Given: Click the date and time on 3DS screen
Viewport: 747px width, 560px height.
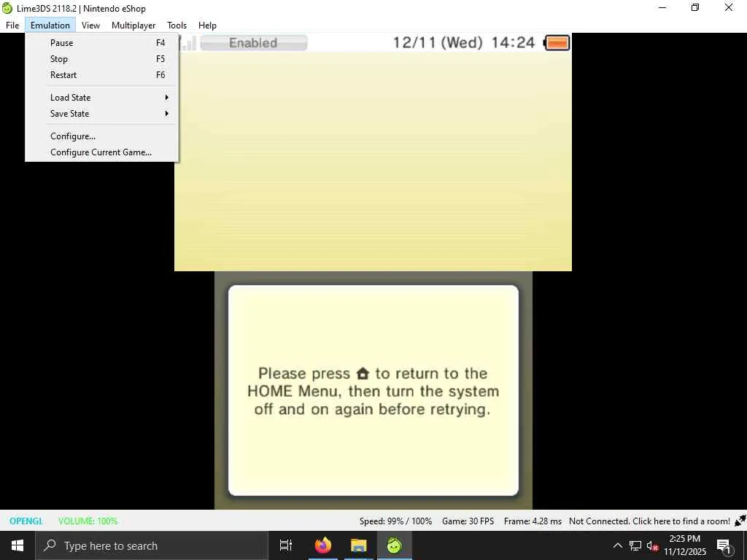Looking at the screenshot, I should pyautogui.click(x=464, y=43).
